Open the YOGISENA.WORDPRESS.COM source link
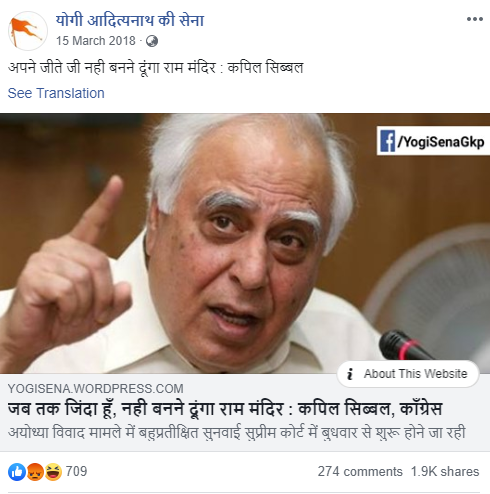Viewport: 490px width, 494px height. coord(95,389)
